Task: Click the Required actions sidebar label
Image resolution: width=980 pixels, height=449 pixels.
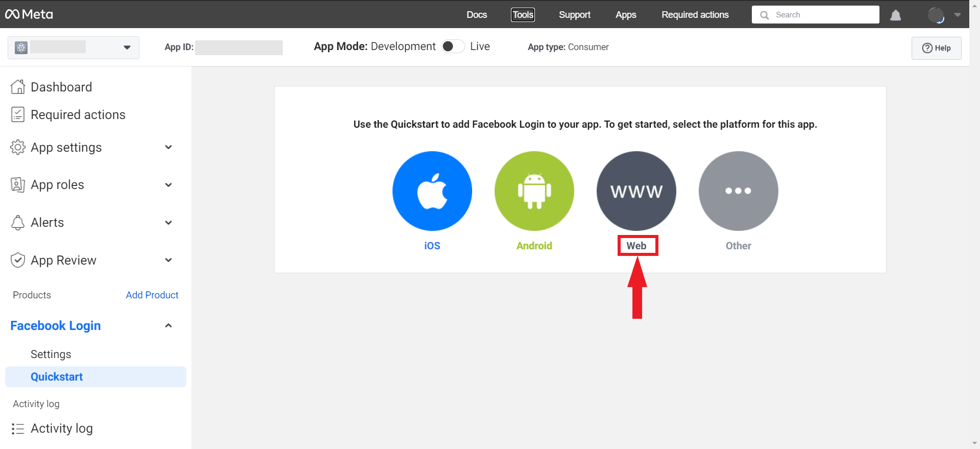Action: click(x=78, y=114)
